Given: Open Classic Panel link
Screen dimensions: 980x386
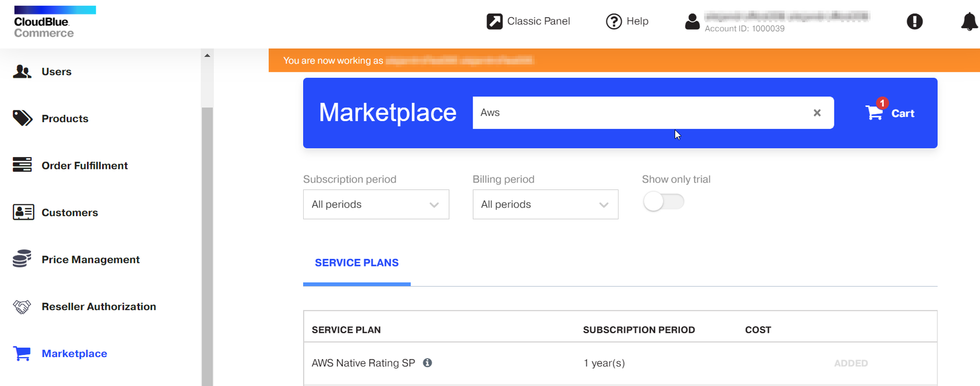Looking at the screenshot, I should (538, 21).
